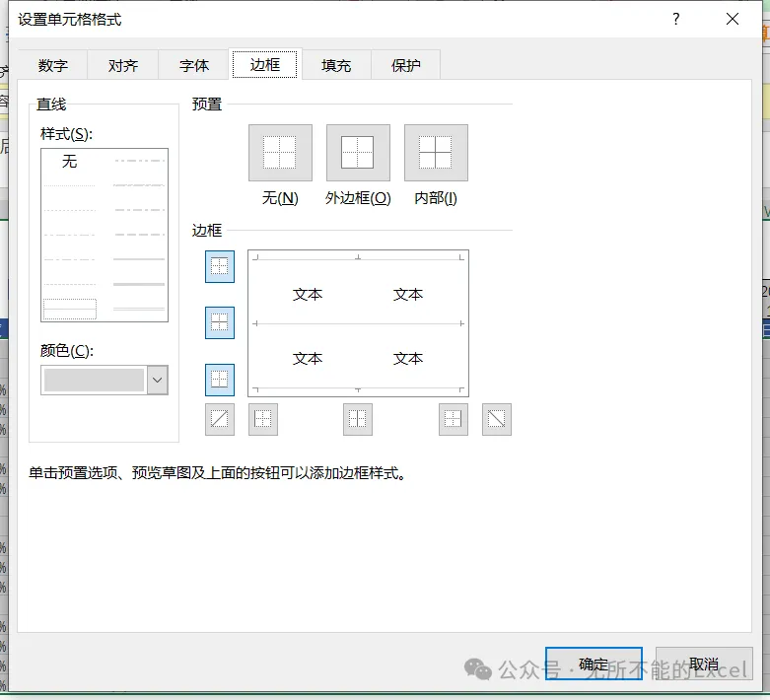Choose the double-line border style
Screen dimensions: 770x700
coord(139,309)
